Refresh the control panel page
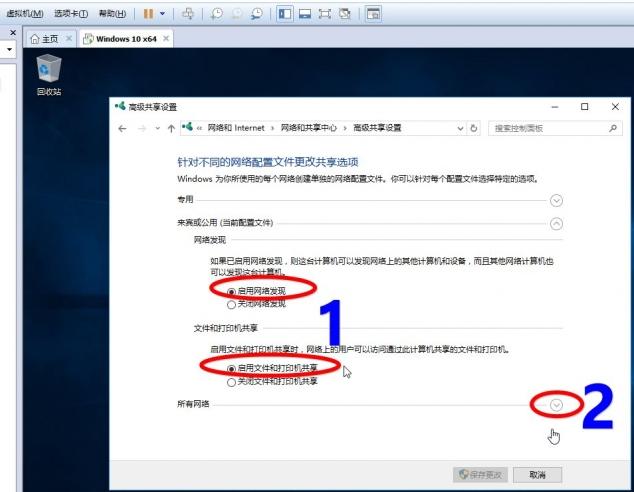 tap(473, 129)
